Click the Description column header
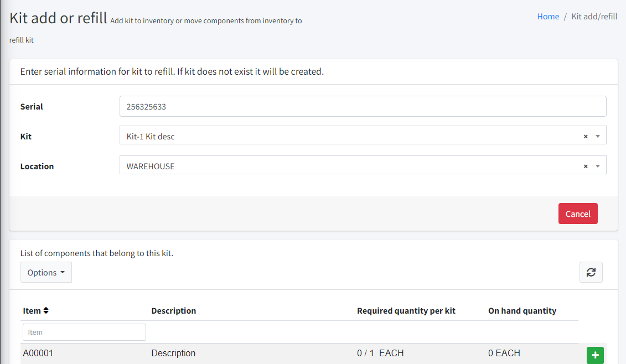Screen dimensions: 626x364 click(x=174, y=311)
